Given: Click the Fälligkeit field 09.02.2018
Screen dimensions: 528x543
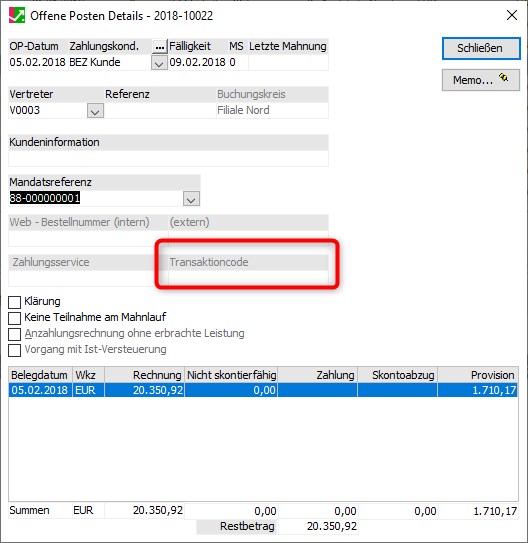Looking at the screenshot, I should tap(198, 62).
